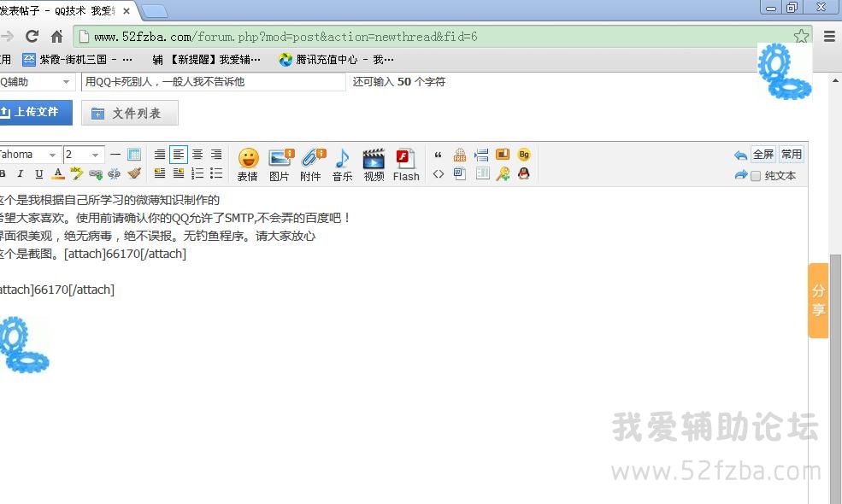Bookmark this page with star icon
The height and width of the screenshot is (504, 842).
pos(801,37)
